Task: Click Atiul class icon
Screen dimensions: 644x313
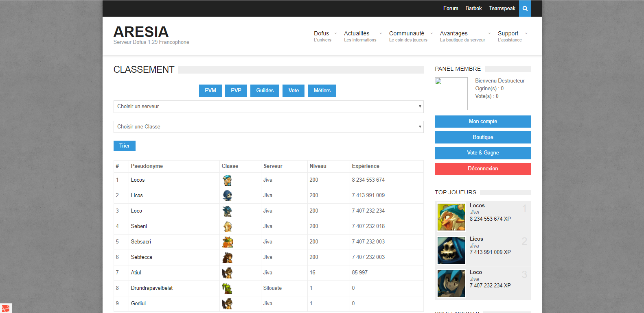Action: (x=227, y=273)
